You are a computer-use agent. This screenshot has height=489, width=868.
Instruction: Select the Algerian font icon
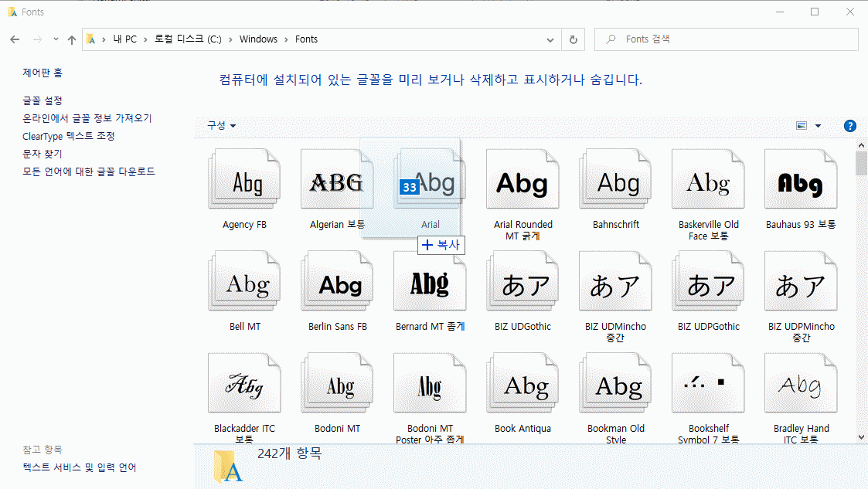(336, 179)
